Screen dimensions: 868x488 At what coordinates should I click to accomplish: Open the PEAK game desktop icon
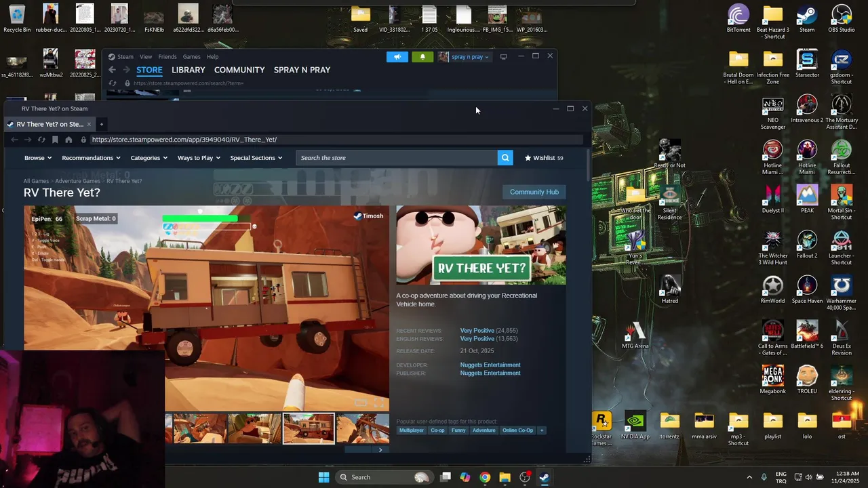[807, 199]
